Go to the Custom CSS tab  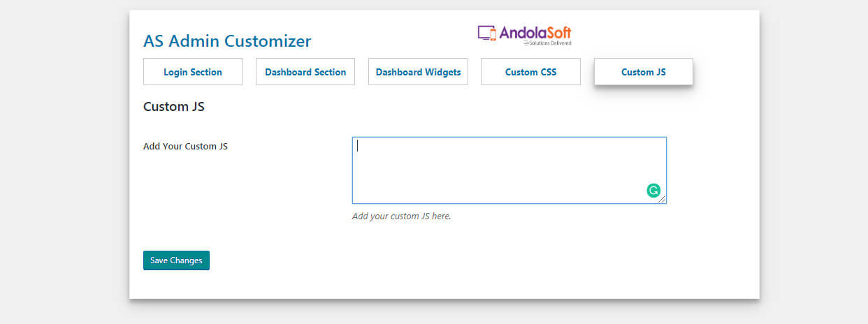530,72
